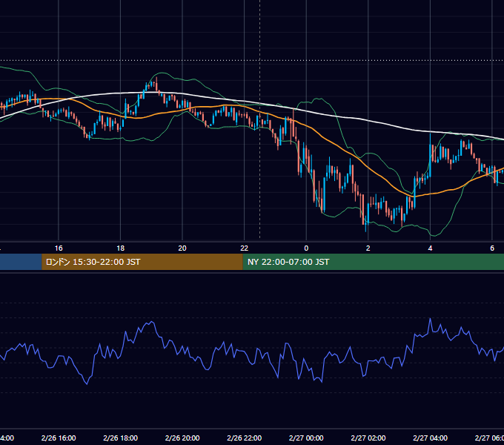Click the 2/26 20:00 label on the lower axis
Image resolution: width=504 pixels, height=445 pixels.
182,438
